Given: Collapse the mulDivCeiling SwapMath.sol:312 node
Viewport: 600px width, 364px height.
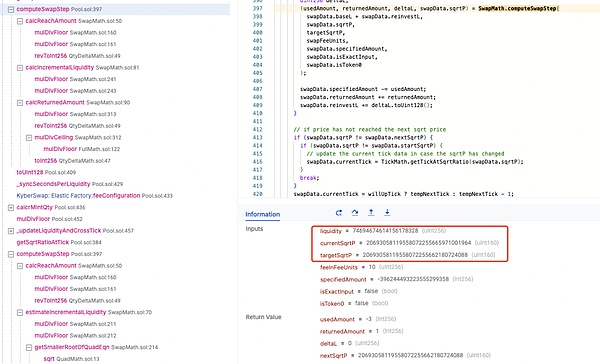Looking at the screenshot, I should [29, 137].
